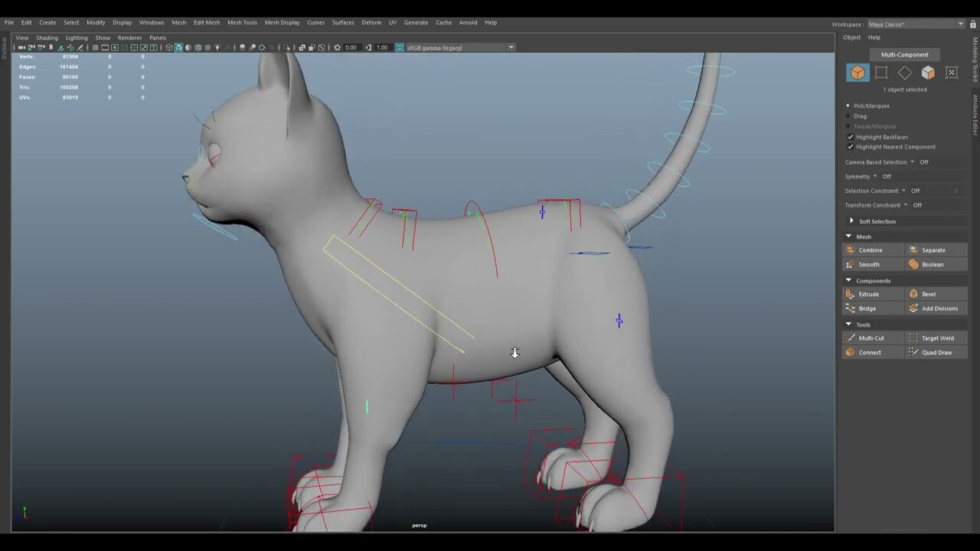Select the smooth shaded display icon

point(178,47)
